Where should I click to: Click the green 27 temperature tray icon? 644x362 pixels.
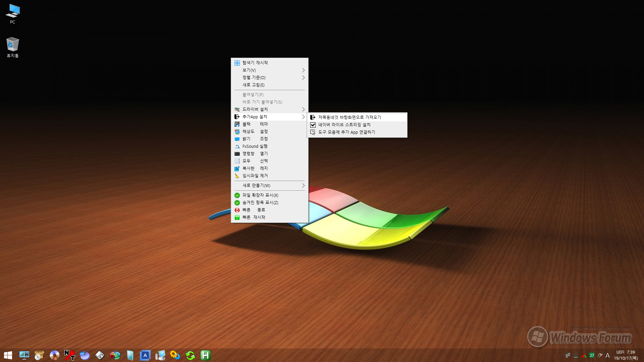[x=592, y=355]
